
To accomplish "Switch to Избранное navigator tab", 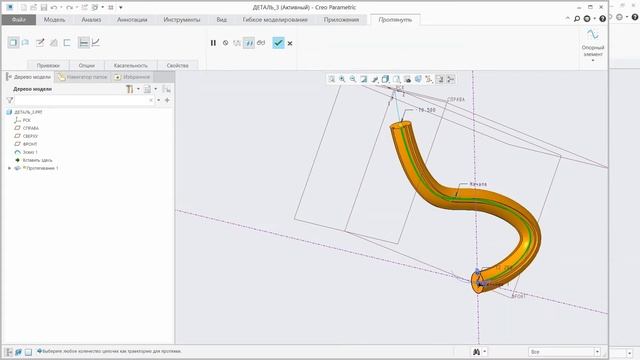I will (x=132, y=77).
